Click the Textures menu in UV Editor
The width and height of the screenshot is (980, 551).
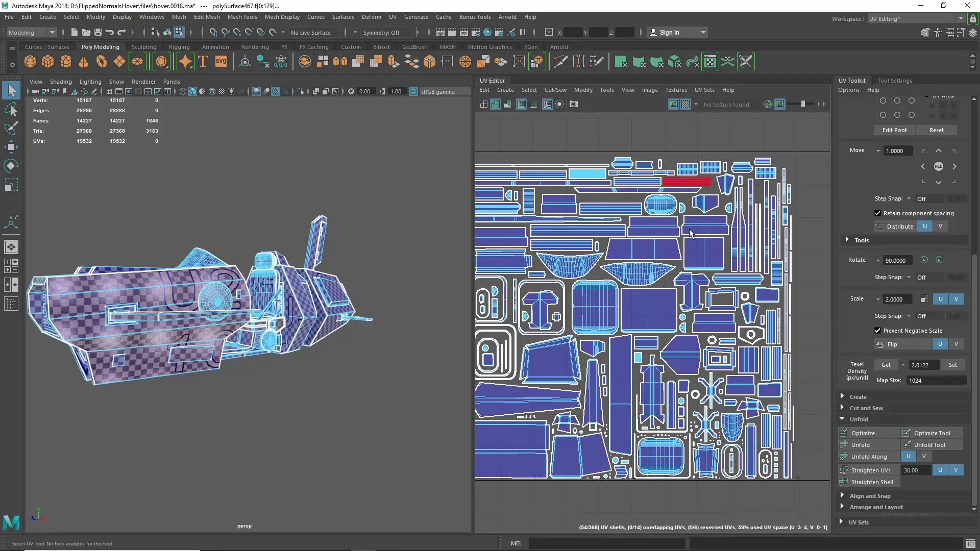point(676,89)
